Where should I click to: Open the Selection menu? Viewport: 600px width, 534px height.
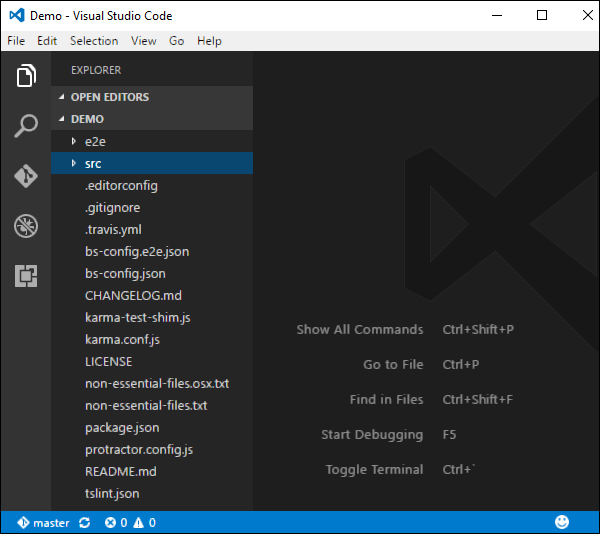point(94,41)
